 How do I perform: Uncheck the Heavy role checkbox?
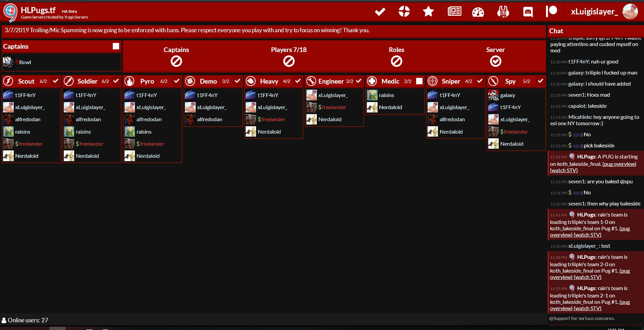click(x=298, y=81)
